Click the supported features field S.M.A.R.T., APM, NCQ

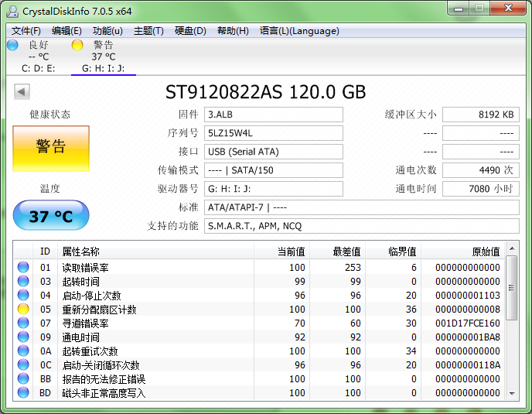pyautogui.click(x=362, y=226)
